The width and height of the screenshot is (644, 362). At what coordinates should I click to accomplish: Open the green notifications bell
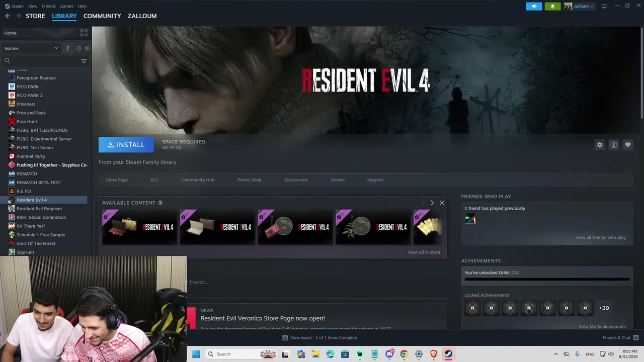click(552, 6)
